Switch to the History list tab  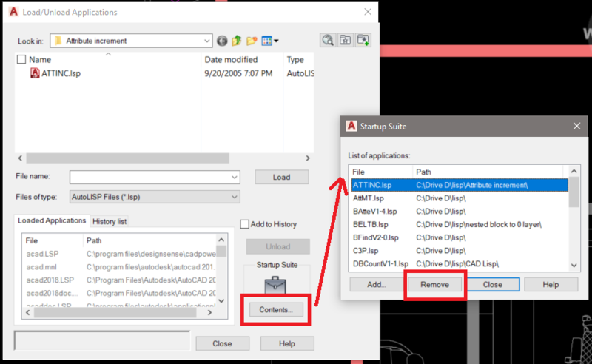pyautogui.click(x=110, y=221)
